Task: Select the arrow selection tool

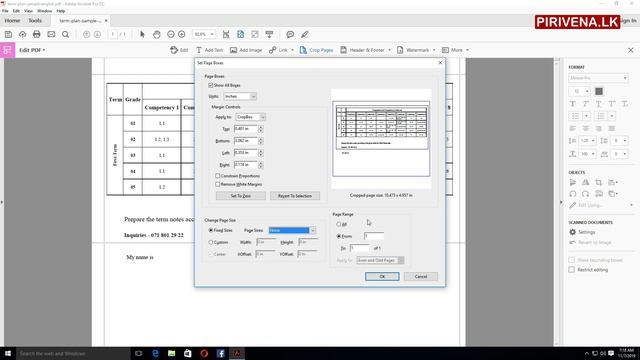Action: coord(142,34)
